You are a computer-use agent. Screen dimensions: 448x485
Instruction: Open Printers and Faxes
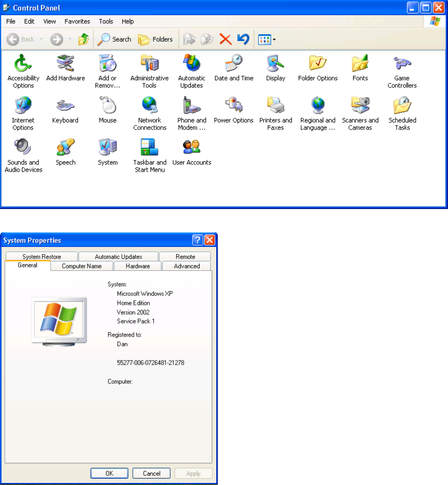[x=276, y=114]
